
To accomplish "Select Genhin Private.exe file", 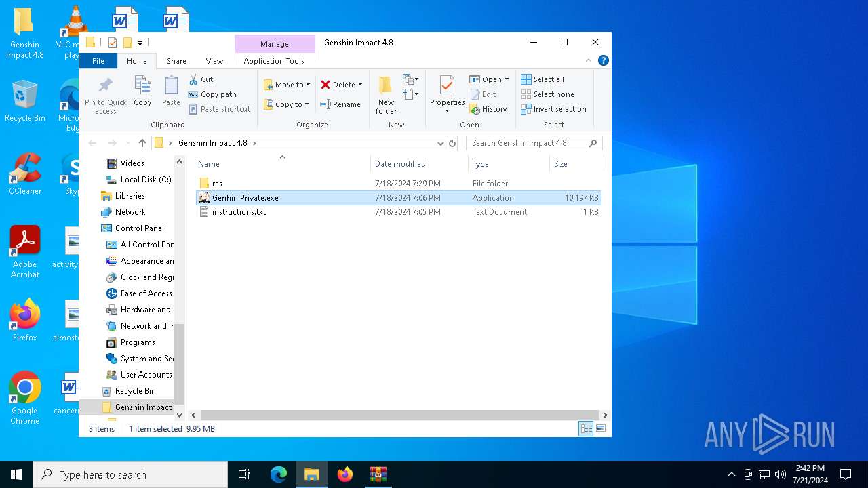I will tap(398, 198).
